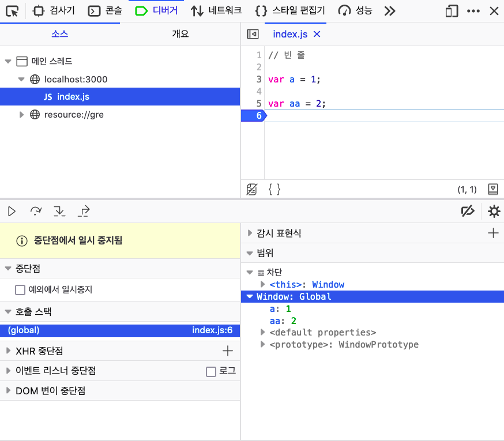Image resolution: width=504 pixels, height=441 pixels.
Task: Collapse the localhost:3000 tree node
Action: pos(21,79)
